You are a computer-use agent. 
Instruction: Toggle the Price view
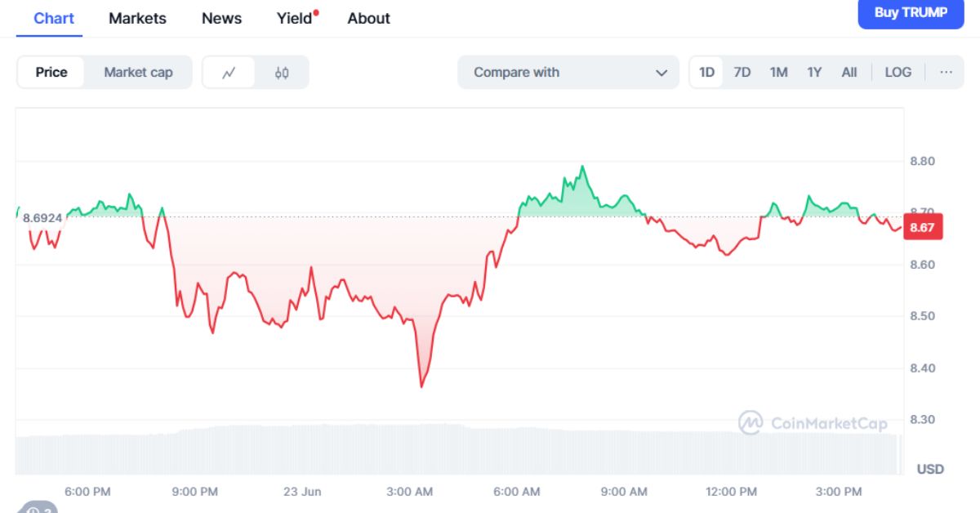click(51, 72)
